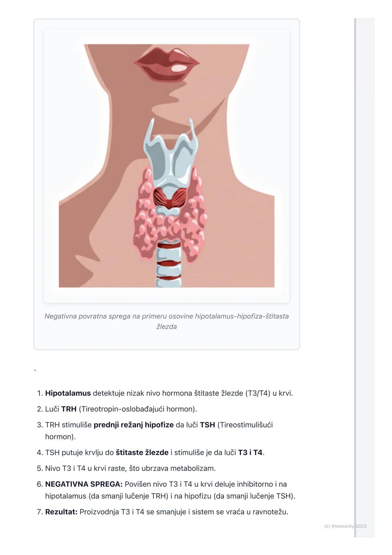This screenshot has width=392, height=555.
Task: Click the bold phrase 'prednji režanj hipofize'
Action: click(134, 425)
